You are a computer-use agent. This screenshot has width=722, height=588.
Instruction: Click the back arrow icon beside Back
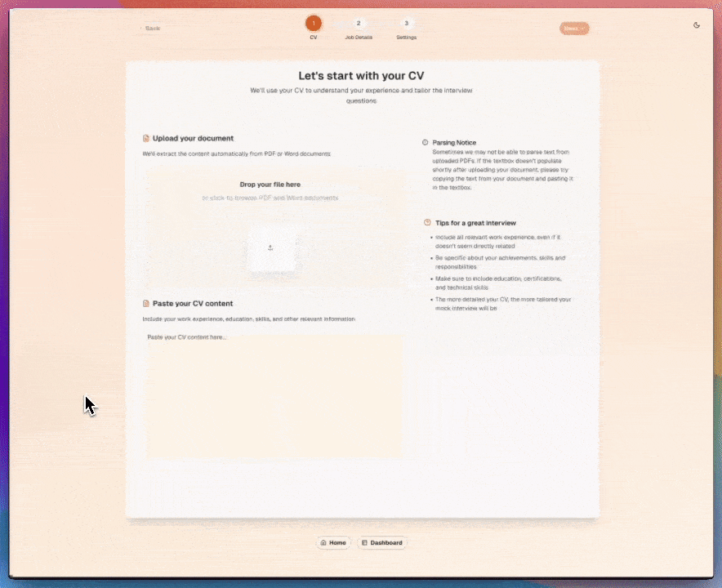143,28
